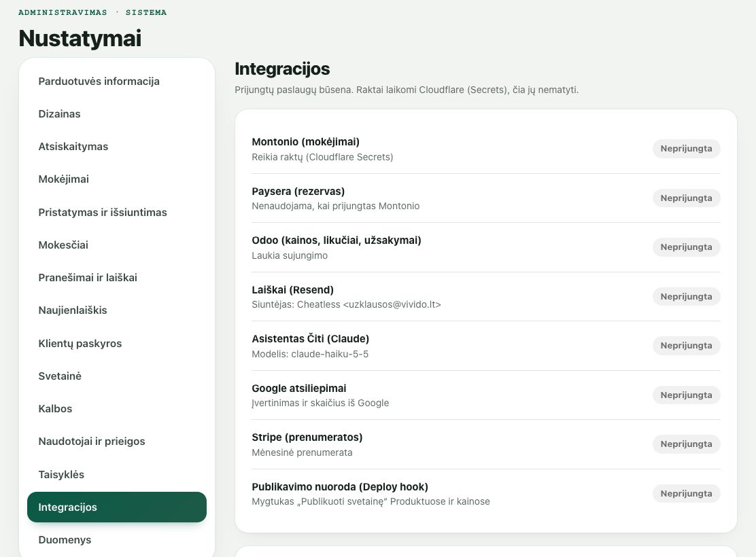Click Neprijungta status for Laiškai (Resend)
The image size is (756, 557).
686,296
